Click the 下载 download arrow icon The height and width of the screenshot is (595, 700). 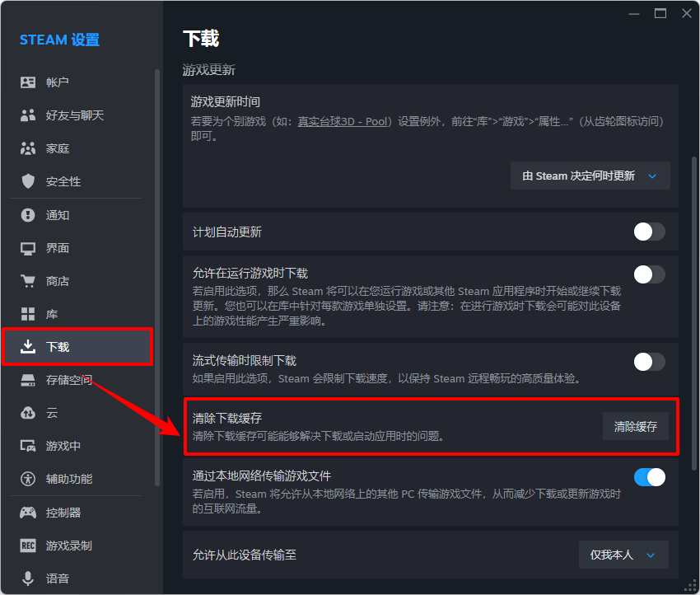pyautogui.click(x=28, y=347)
